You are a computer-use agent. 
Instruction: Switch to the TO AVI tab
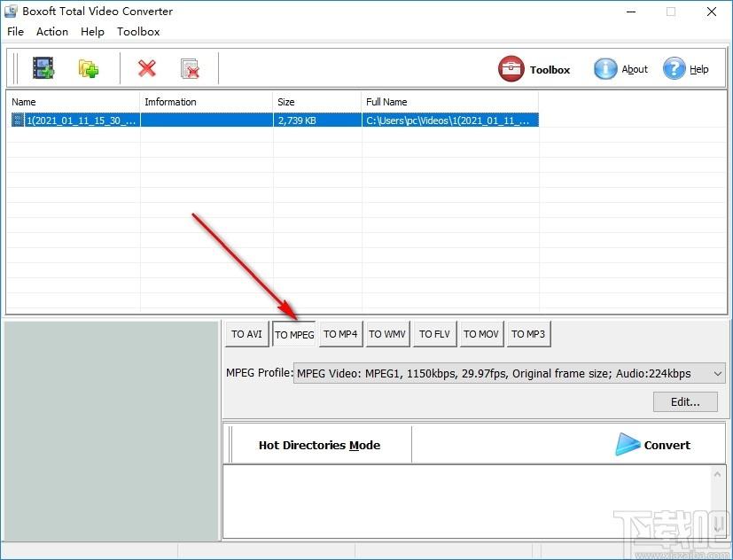246,334
